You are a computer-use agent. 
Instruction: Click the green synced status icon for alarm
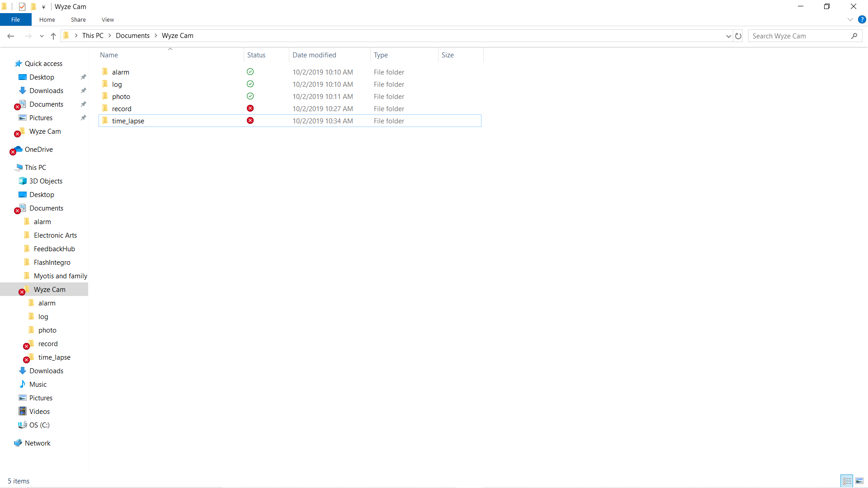point(250,72)
